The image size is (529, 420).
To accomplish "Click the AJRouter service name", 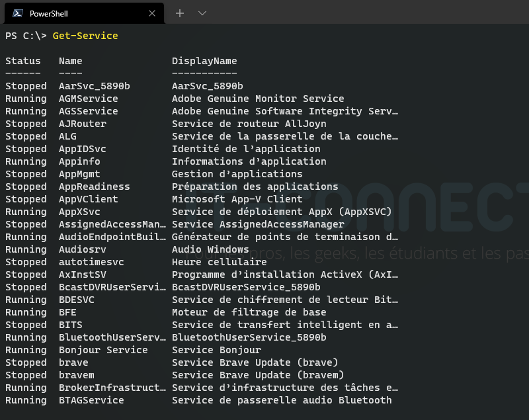I will (x=83, y=124).
